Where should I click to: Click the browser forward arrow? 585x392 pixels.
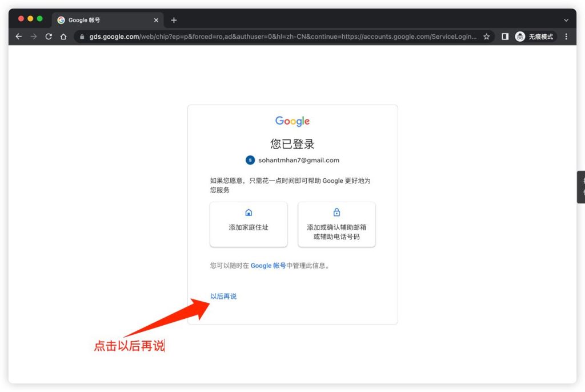[34, 37]
